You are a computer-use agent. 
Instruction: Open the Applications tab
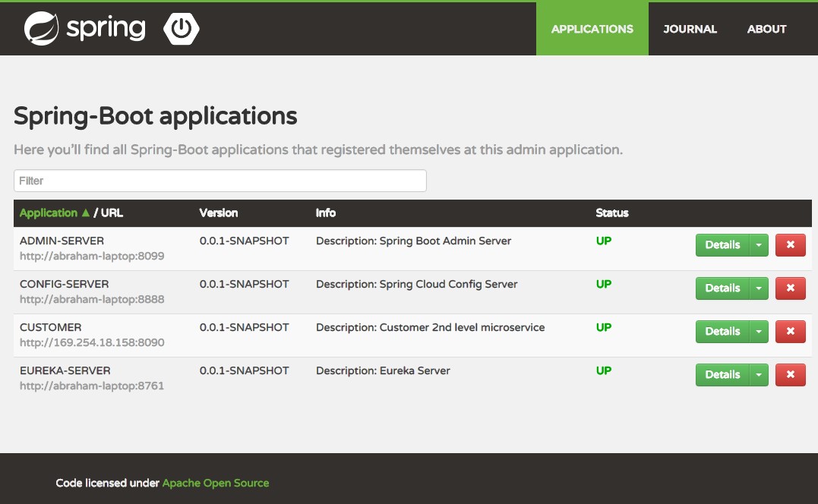coord(592,29)
